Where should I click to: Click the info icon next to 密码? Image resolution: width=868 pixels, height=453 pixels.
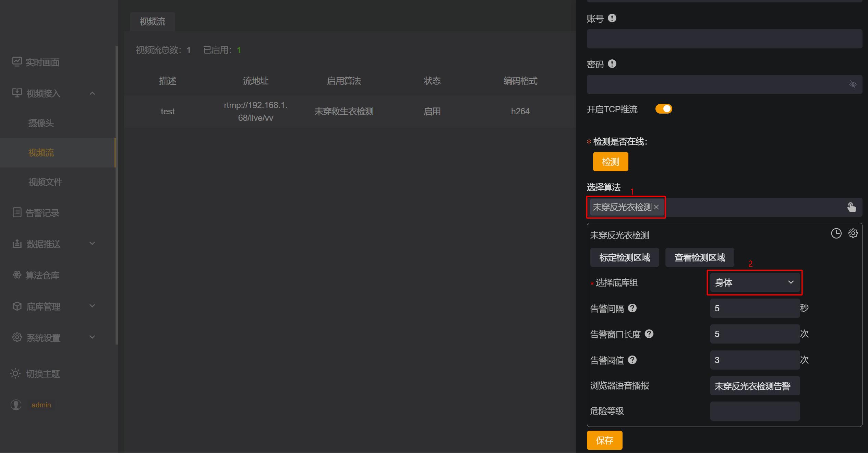[612, 64]
